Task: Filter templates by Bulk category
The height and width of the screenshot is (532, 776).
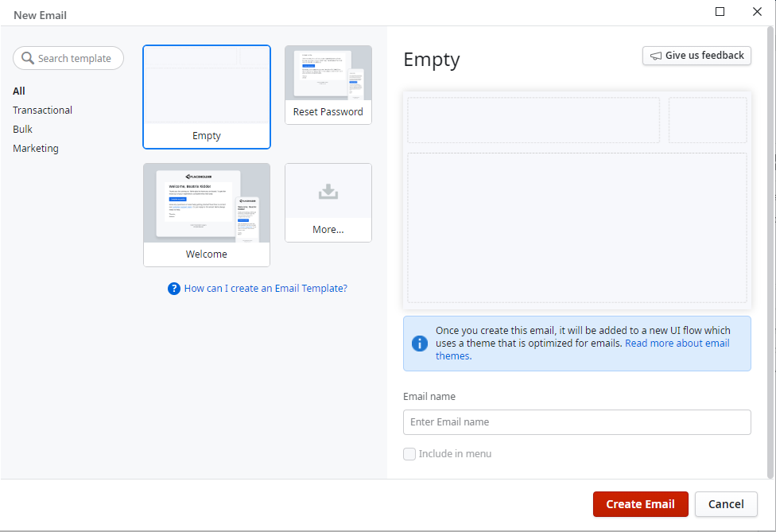Action: [22, 129]
